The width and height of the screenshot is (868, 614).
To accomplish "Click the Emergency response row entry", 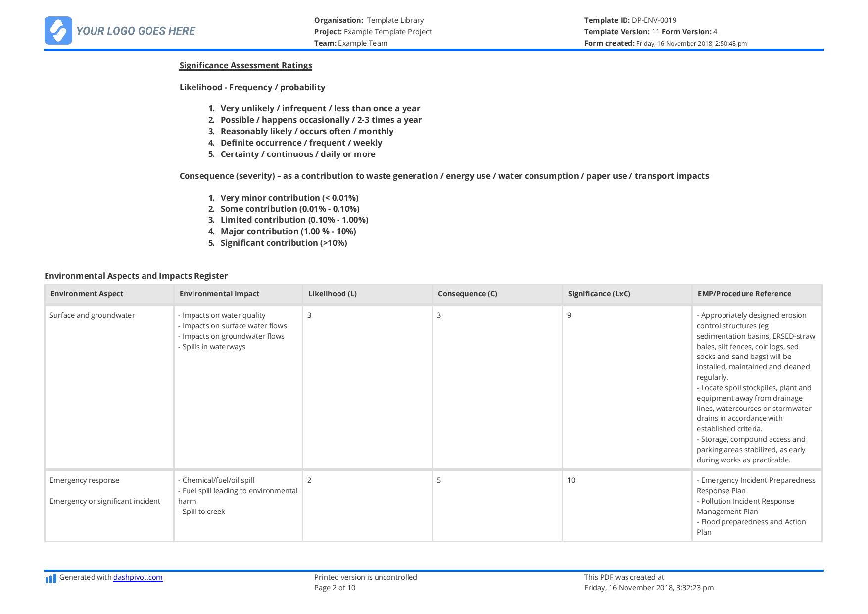I will [x=84, y=480].
